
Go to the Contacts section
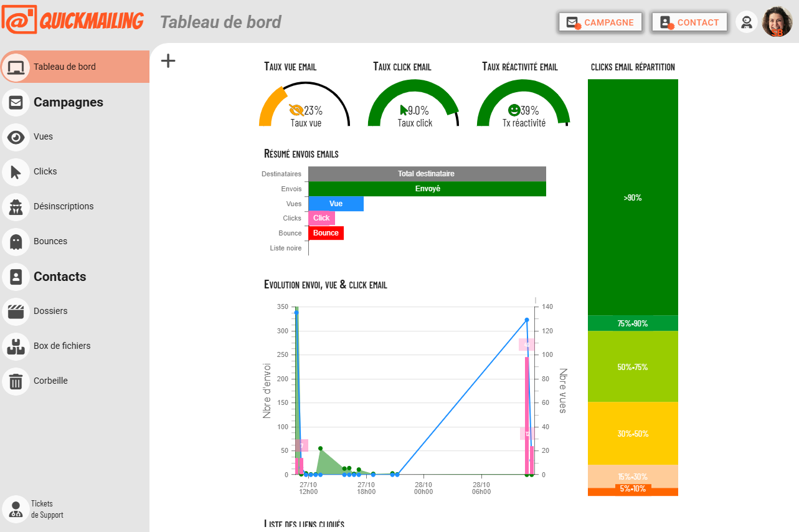pos(60,277)
